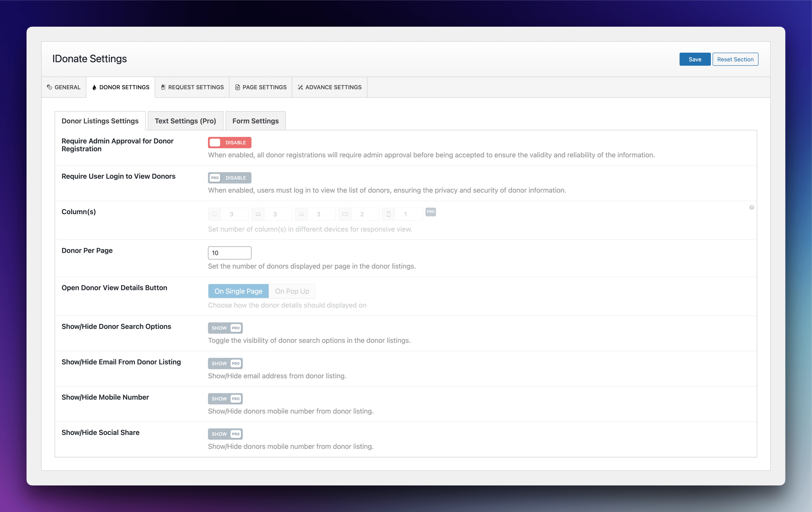Click the IDonate Settings heading
This screenshot has width=812, height=512.
point(90,59)
